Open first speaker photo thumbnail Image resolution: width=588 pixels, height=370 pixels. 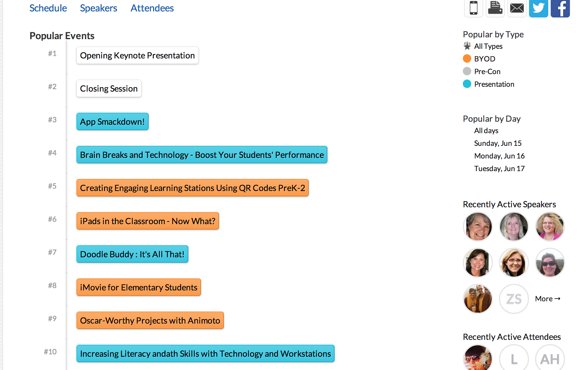(x=478, y=227)
